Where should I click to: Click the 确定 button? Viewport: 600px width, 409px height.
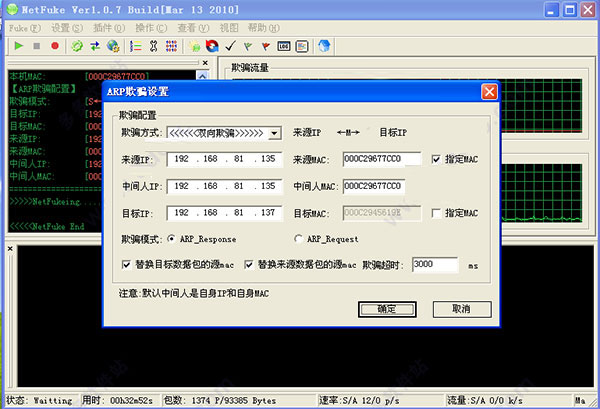(387, 309)
